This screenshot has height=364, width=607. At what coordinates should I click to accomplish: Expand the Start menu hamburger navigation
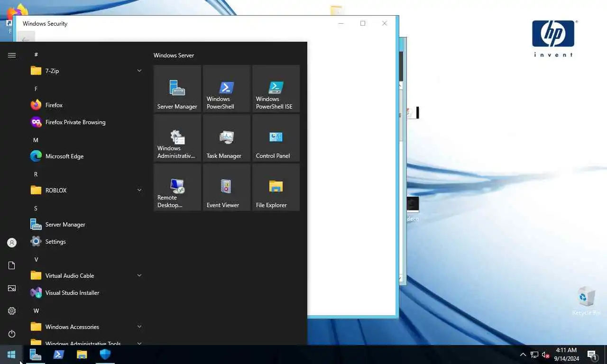pyautogui.click(x=12, y=55)
